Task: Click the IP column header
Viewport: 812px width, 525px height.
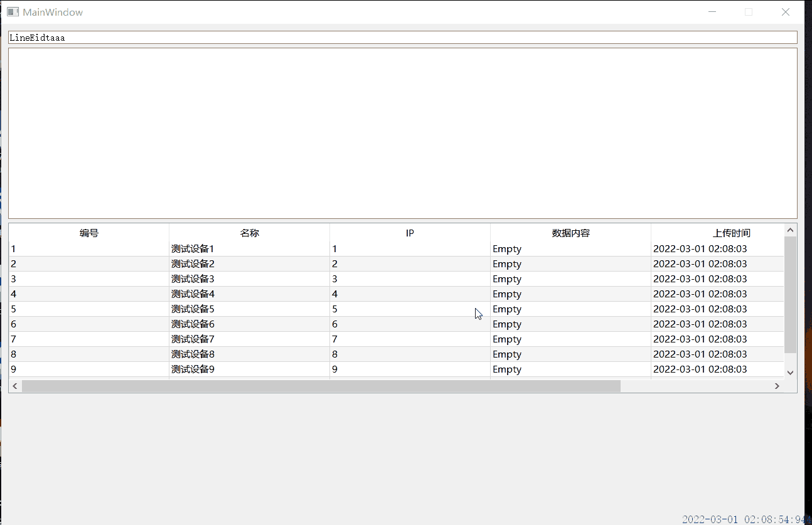Action: pyautogui.click(x=410, y=233)
